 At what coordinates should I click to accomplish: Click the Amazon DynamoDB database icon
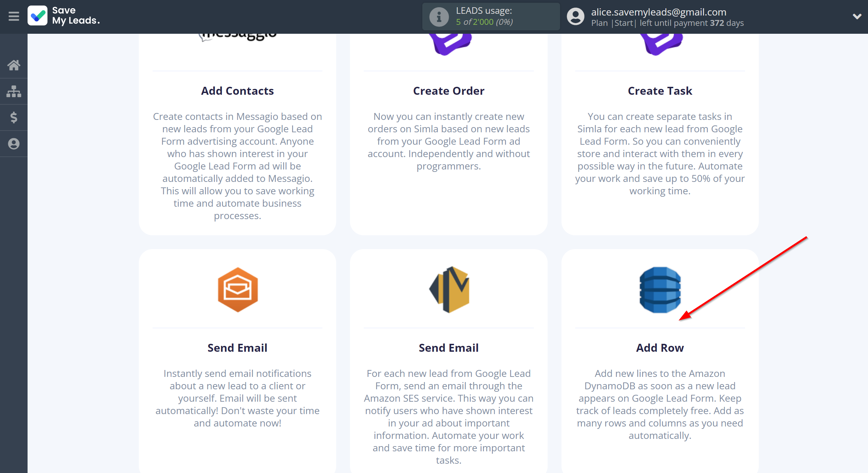click(x=660, y=290)
